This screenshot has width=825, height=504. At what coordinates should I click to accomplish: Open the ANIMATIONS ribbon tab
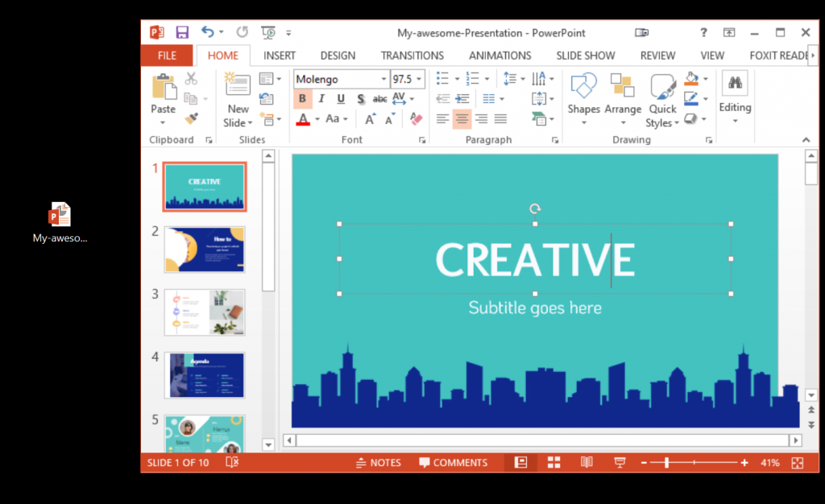[x=500, y=55]
